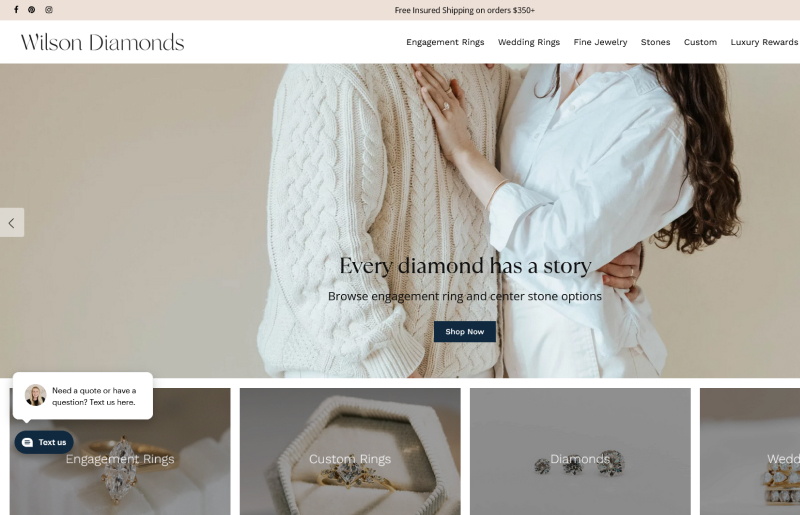This screenshot has width=800, height=515.
Task: Open the Stones menu item
Action: pos(655,42)
